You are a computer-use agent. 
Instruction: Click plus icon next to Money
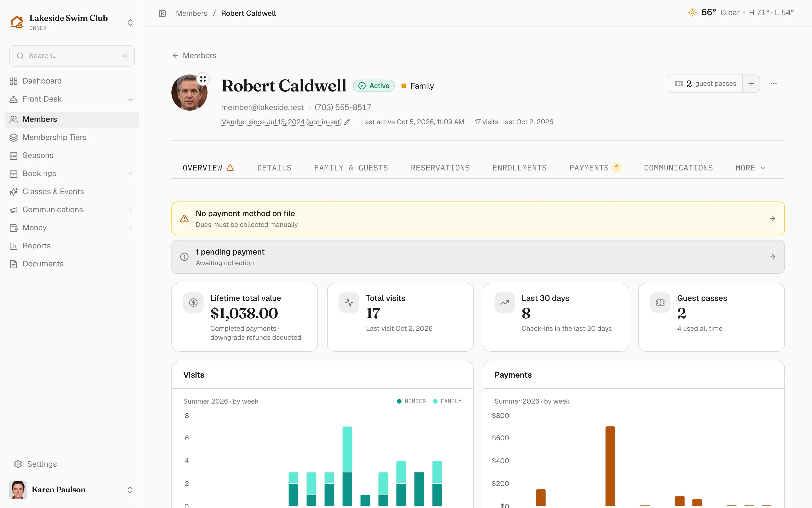pyautogui.click(x=131, y=228)
